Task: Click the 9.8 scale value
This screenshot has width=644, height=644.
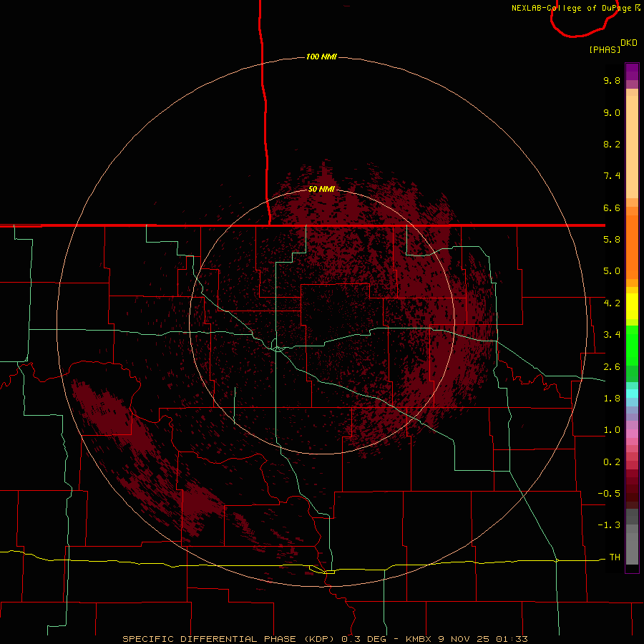Action: (612, 80)
